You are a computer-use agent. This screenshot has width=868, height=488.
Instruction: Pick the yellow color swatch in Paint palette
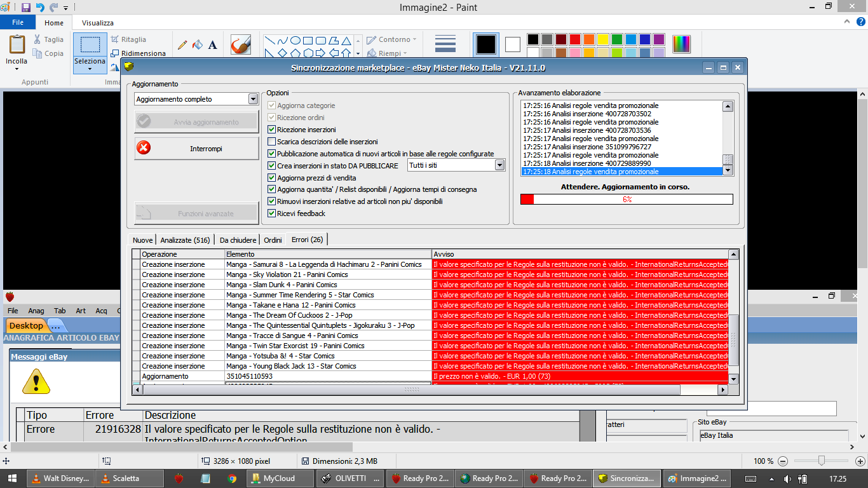(x=602, y=39)
